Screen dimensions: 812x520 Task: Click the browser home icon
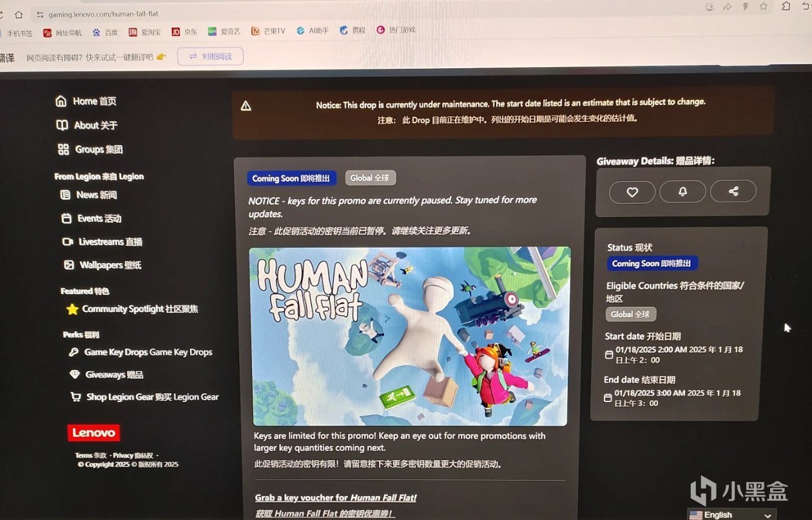19,14
